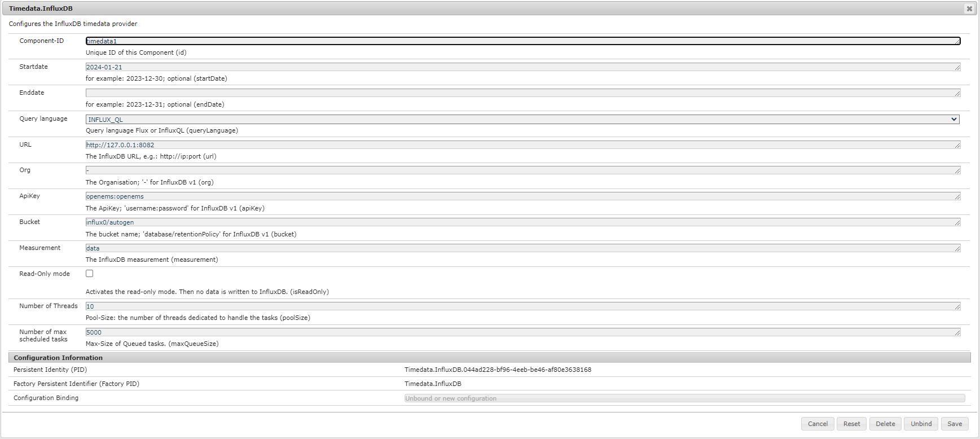Click into the Startdate field
This screenshot has height=439, width=980.
(523, 67)
